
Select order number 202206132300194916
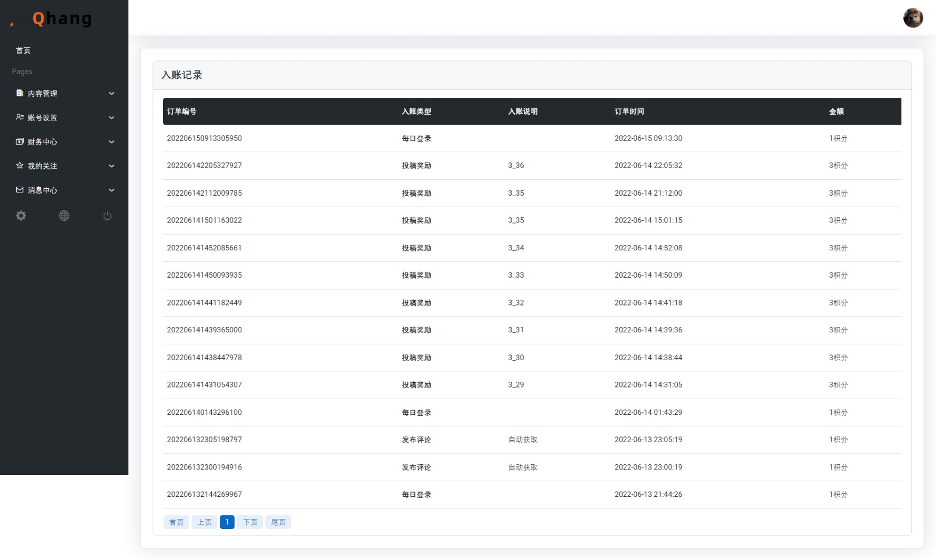(205, 467)
